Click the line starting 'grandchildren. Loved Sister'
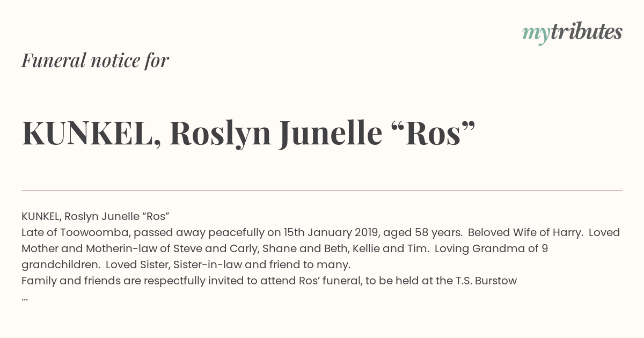This screenshot has width=644, height=338. click(x=186, y=264)
